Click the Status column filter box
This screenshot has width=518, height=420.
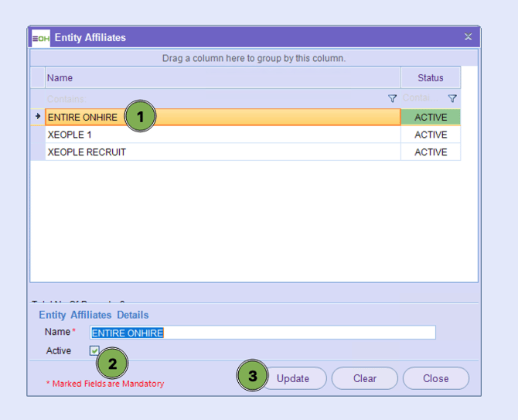click(421, 99)
